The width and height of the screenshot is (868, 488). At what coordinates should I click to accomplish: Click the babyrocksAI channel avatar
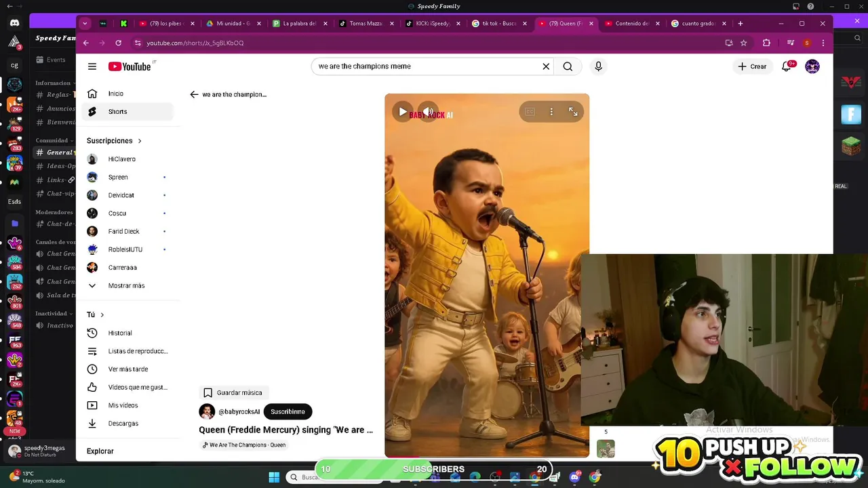207,411
